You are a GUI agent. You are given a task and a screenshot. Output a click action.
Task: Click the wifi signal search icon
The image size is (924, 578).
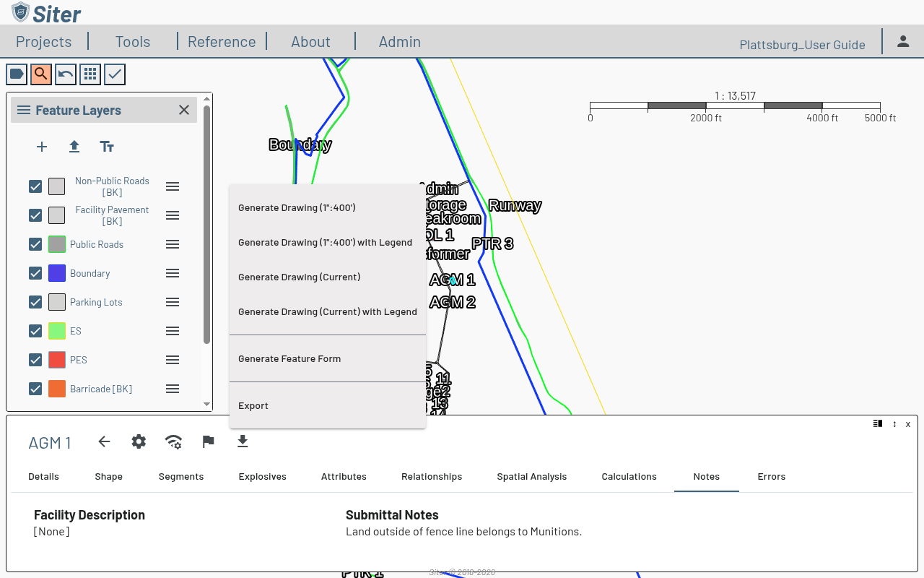pyautogui.click(x=173, y=441)
